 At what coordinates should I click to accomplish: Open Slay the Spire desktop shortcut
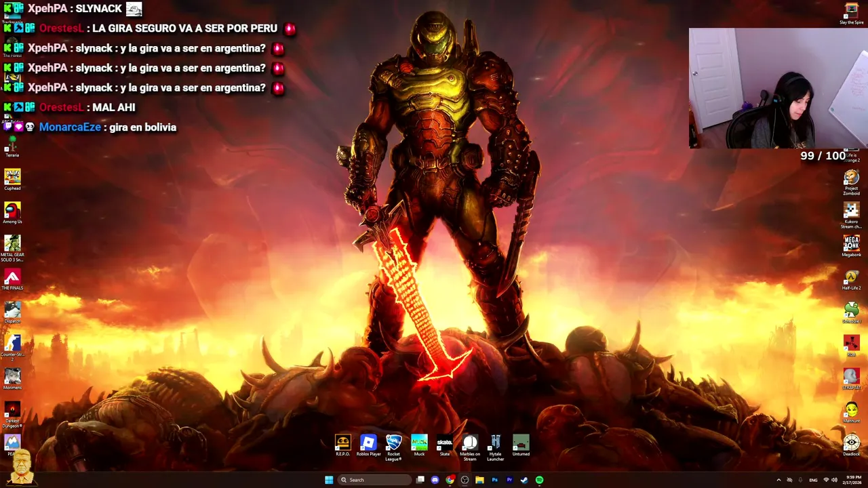(851, 13)
